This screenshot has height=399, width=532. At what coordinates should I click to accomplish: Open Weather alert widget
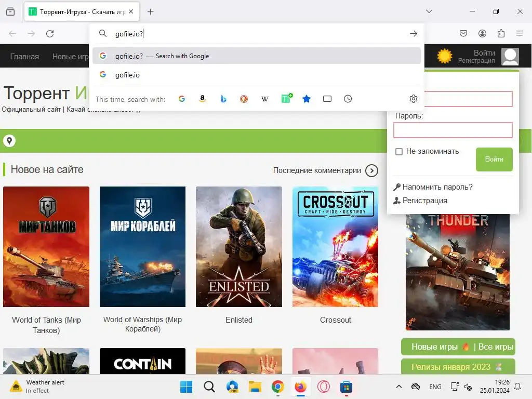point(37,387)
